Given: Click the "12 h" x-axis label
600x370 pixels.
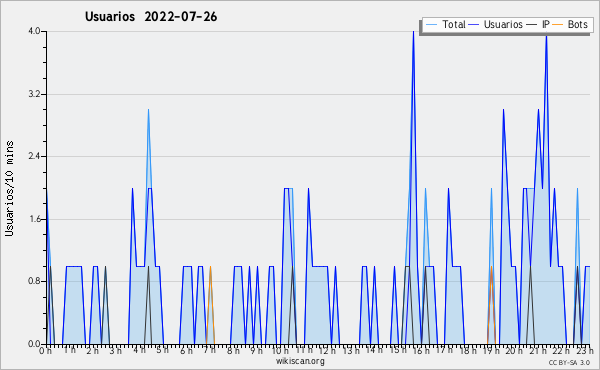Looking at the screenshot, I should [x=328, y=351].
